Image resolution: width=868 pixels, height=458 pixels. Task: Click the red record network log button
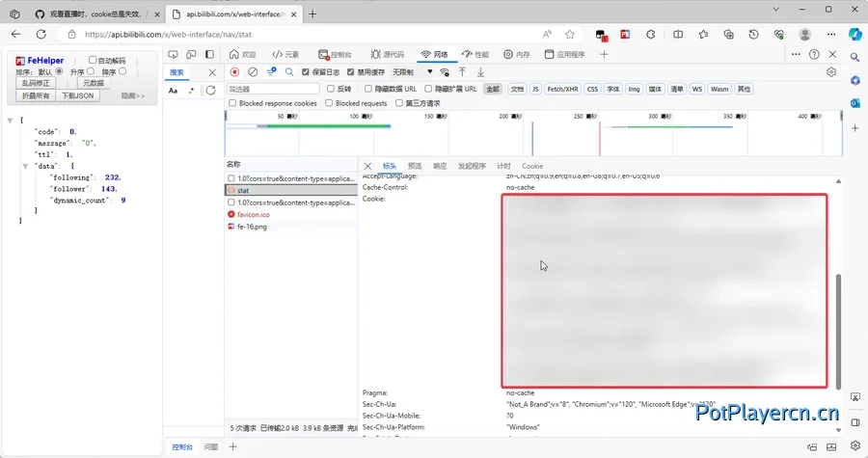click(x=234, y=72)
